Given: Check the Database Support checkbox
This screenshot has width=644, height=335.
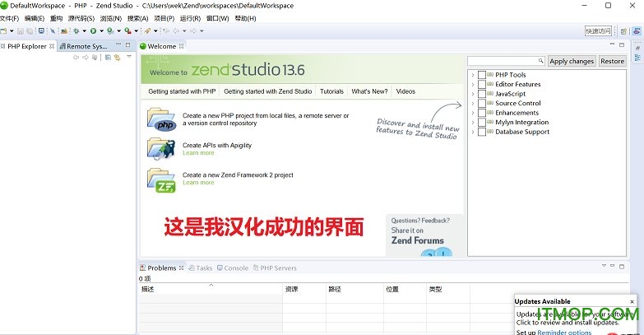Looking at the screenshot, I should point(482,132).
